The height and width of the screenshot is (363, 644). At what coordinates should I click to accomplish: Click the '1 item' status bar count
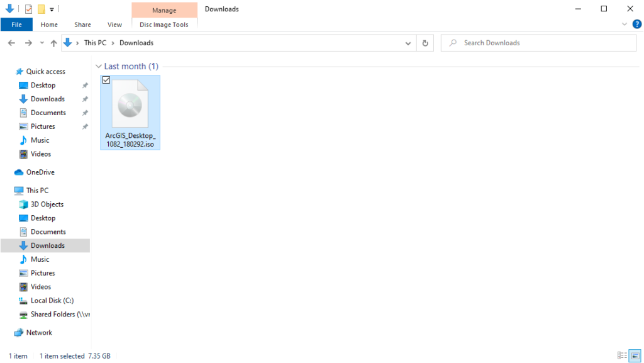coord(18,356)
